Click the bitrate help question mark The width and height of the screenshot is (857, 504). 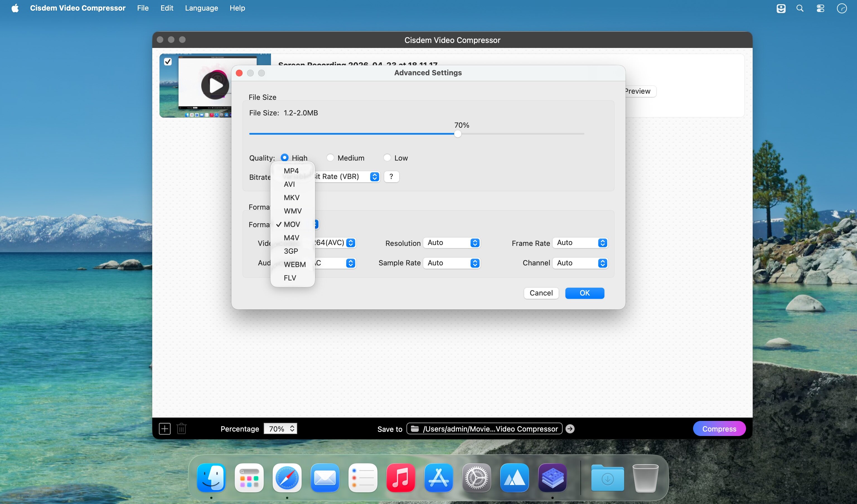[391, 176]
